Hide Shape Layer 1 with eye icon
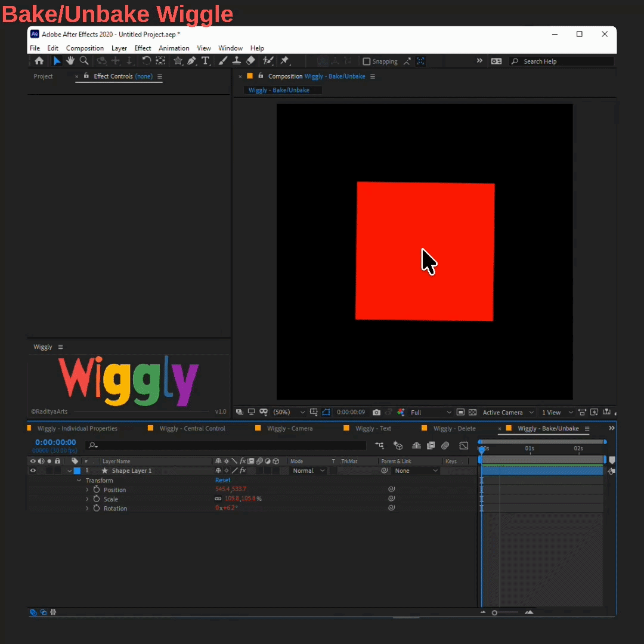This screenshot has width=644, height=644. [x=33, y=470]
